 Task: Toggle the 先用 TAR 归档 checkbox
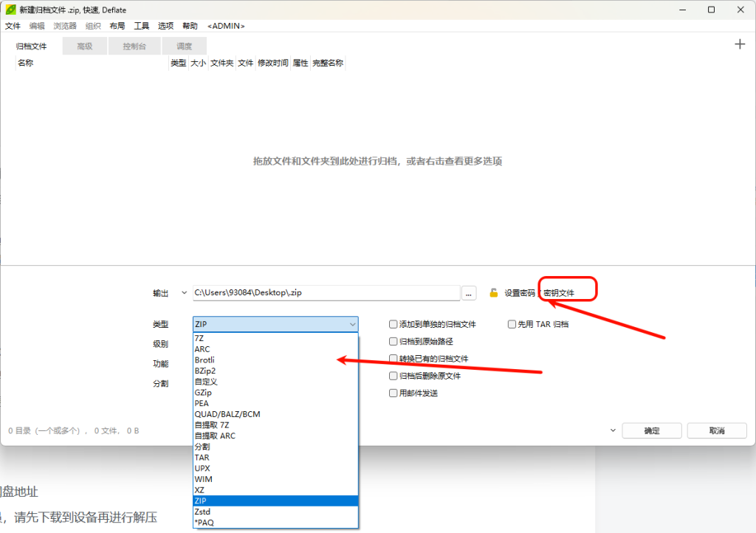[512, 324]
